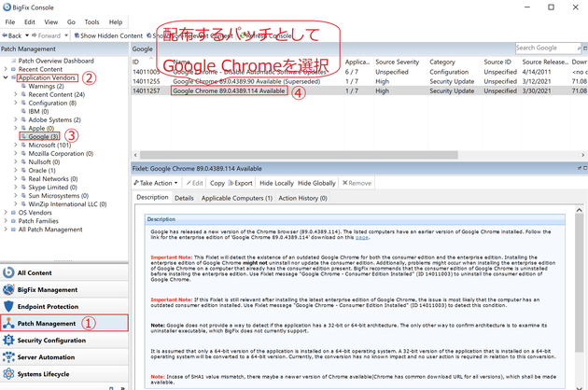
Task: Expand the Configuration (8) node
Action: point(15,103)
